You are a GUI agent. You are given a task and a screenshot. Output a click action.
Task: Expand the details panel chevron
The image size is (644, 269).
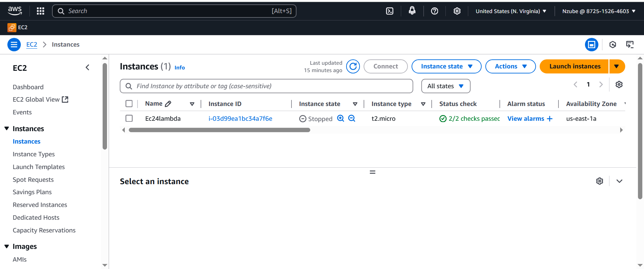[619, 181]
